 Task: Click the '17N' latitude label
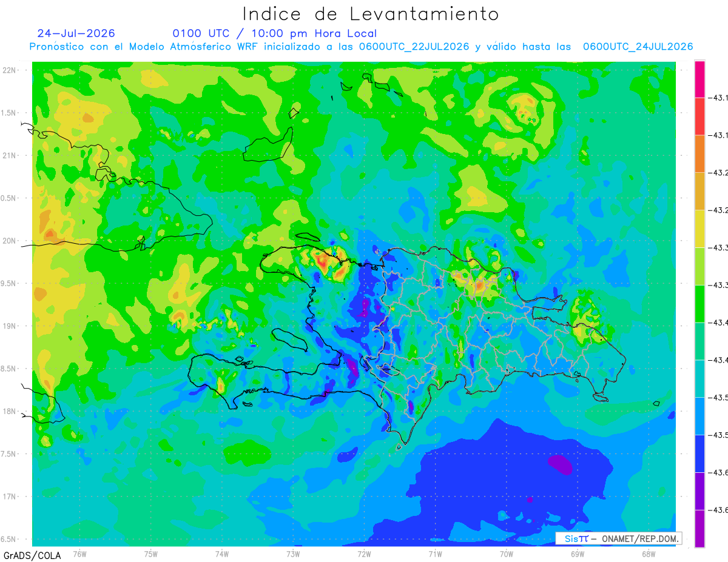pos(8,497)
